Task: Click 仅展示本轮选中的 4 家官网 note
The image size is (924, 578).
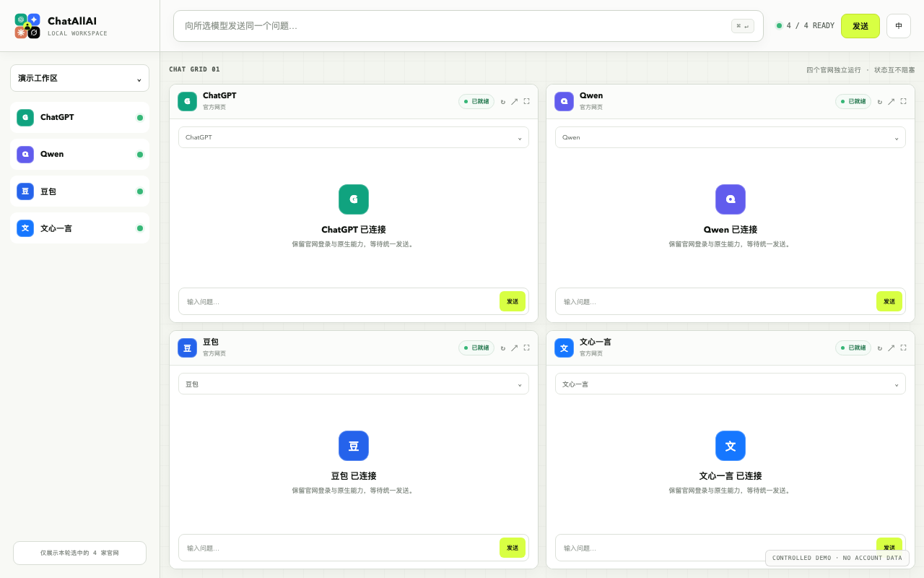Action: pos(79,553)
